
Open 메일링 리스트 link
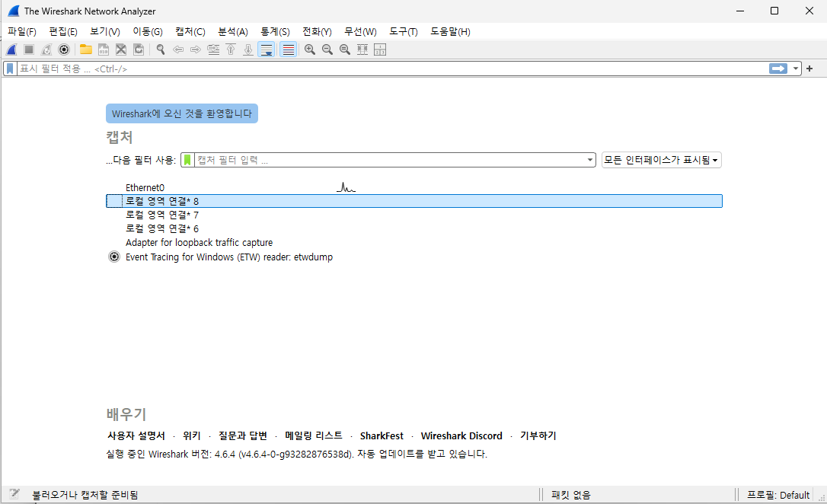pyautogui.click(x=313, y=436)
